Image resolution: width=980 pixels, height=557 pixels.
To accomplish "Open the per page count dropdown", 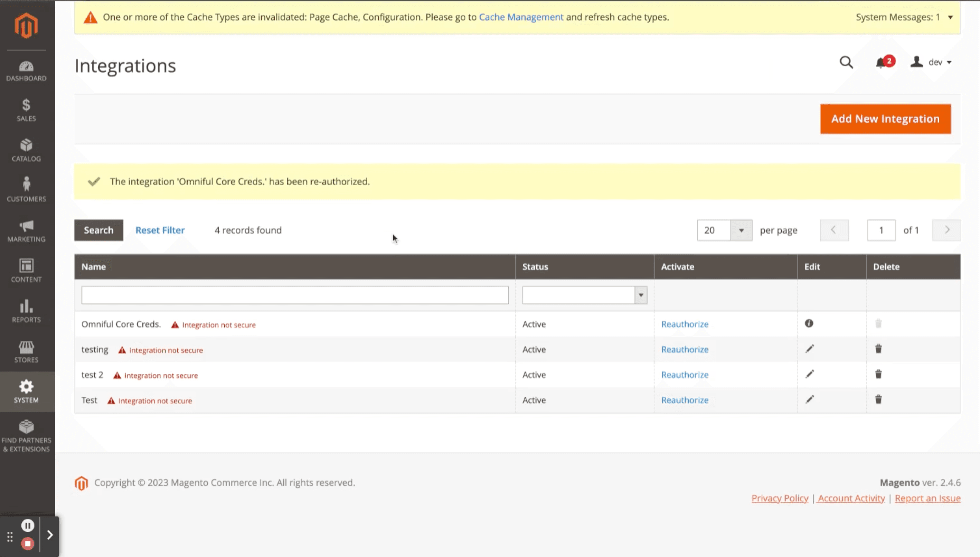I will pyautogui.click(x=741, y=230).
